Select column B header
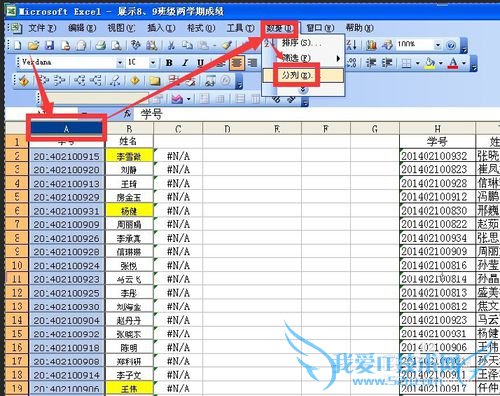 pyautogui.click(x=129, y=129)
